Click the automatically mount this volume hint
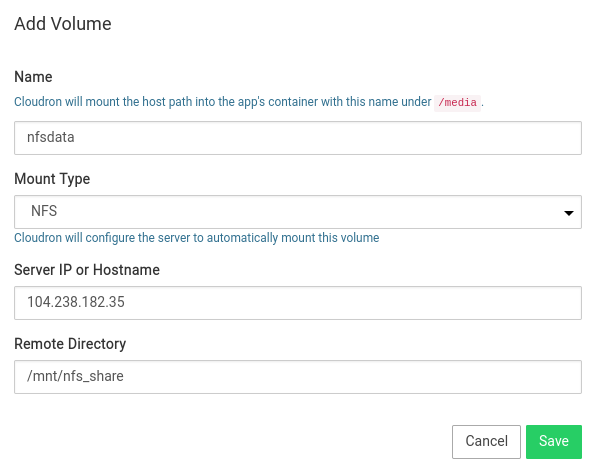The image size is (592, 471). pyautogui.click(x=197, y=238)
